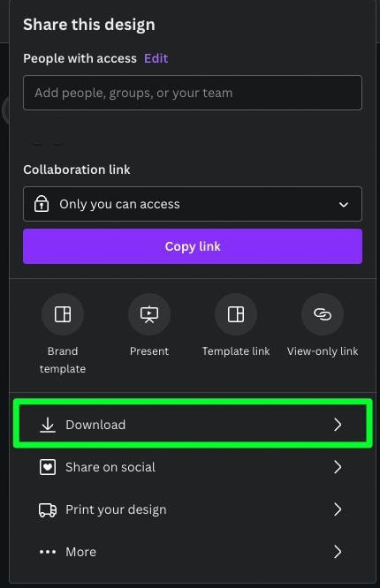Viewport: 380px width, 588px height.
Task: Click the Edit link beside People with access
Action: tap(156, 58)
